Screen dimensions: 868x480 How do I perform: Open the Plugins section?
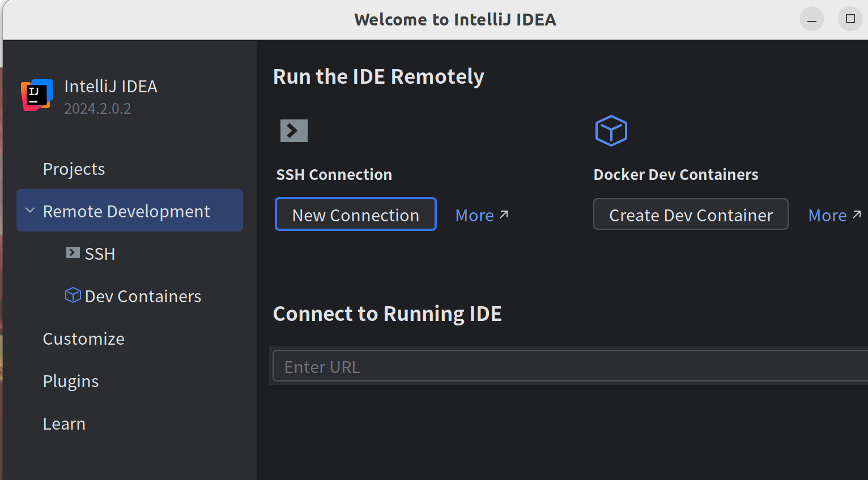coord(71,381)
